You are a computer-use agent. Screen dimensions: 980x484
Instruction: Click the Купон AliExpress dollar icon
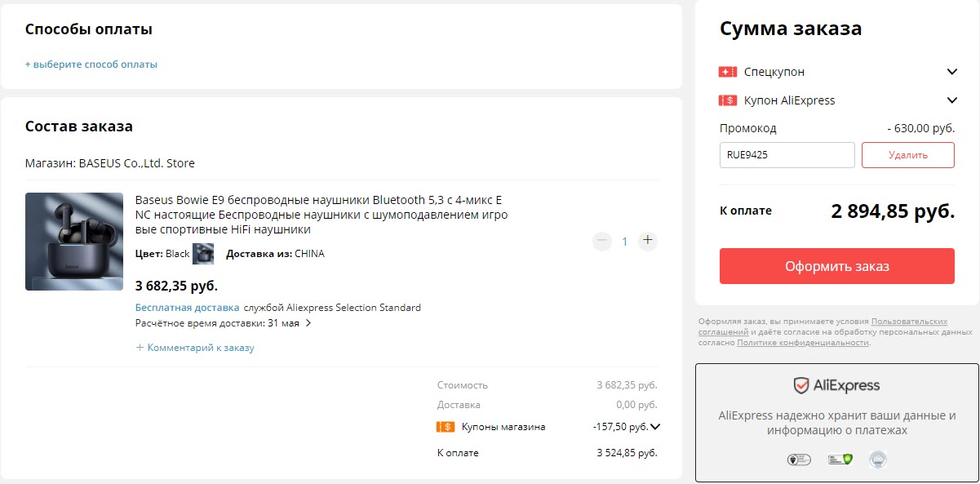point(728,100)
